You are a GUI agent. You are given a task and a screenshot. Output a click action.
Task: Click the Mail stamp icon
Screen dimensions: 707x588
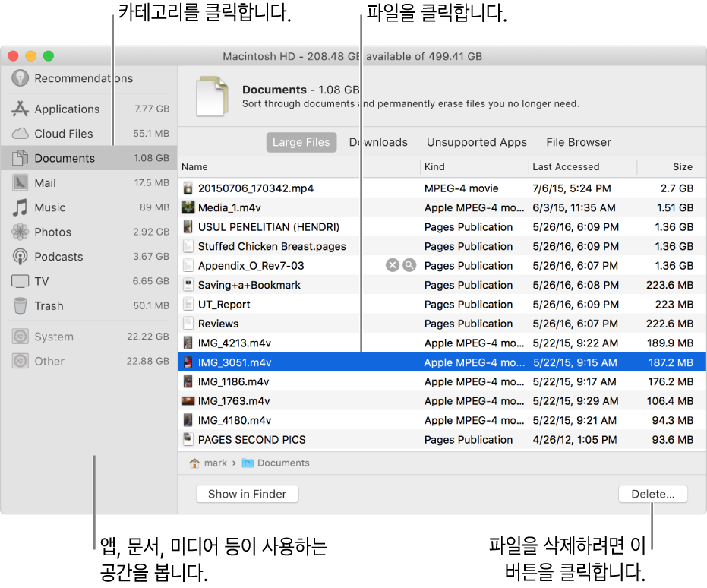(20, 182)
